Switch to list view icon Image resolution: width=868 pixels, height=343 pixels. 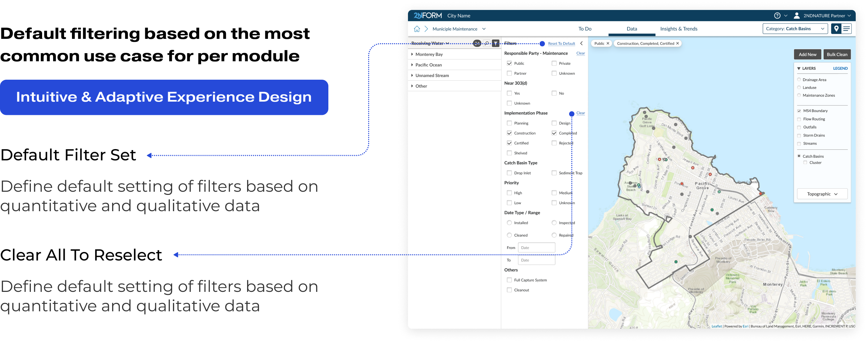[846, 29]
